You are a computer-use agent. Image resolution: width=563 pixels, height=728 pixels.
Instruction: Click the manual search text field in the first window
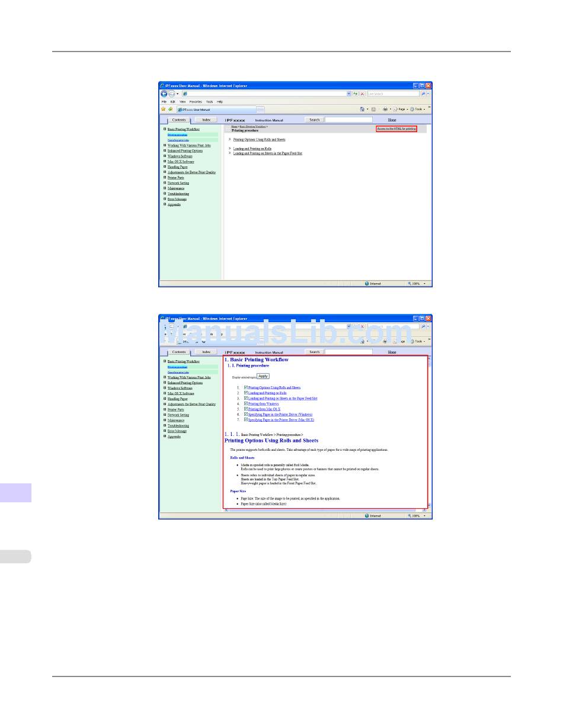(x=348, y=120)
